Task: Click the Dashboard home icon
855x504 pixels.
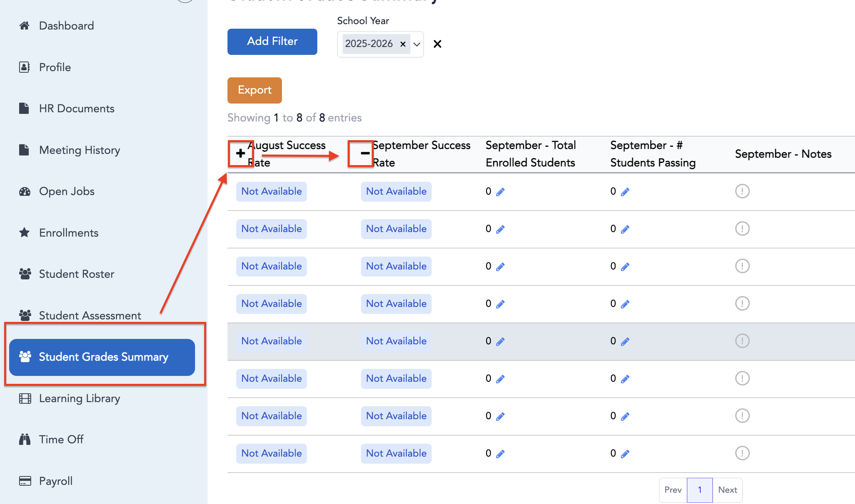Action: 25,26
